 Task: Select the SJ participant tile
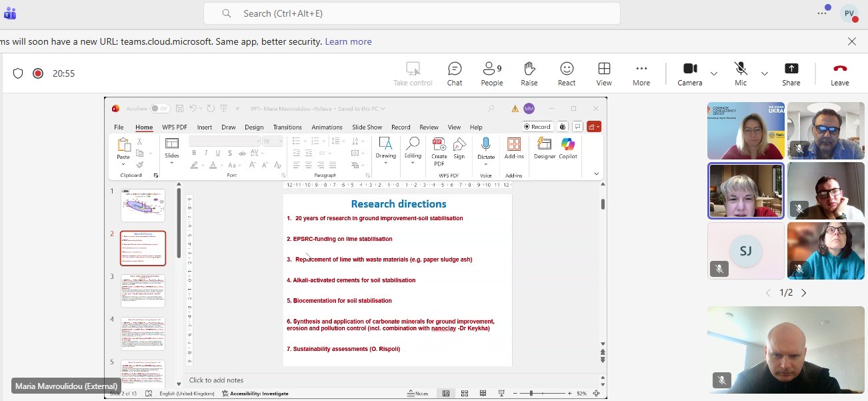point(745,251)
